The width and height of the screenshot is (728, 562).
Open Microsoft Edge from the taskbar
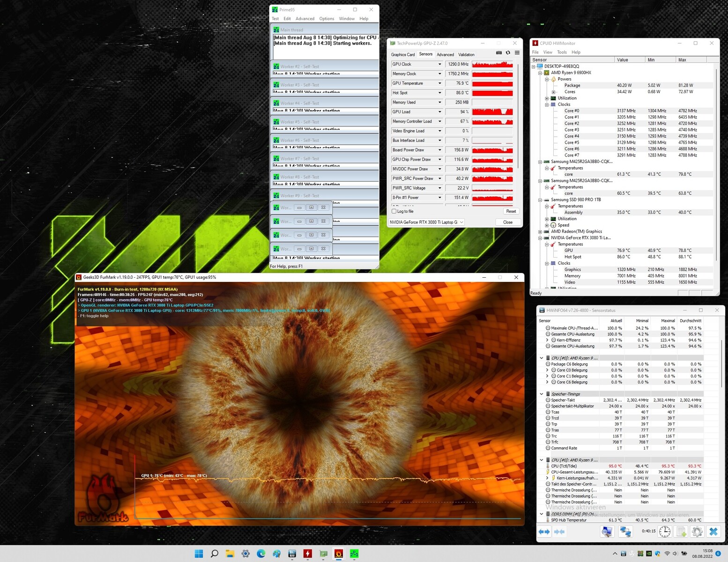261,554
